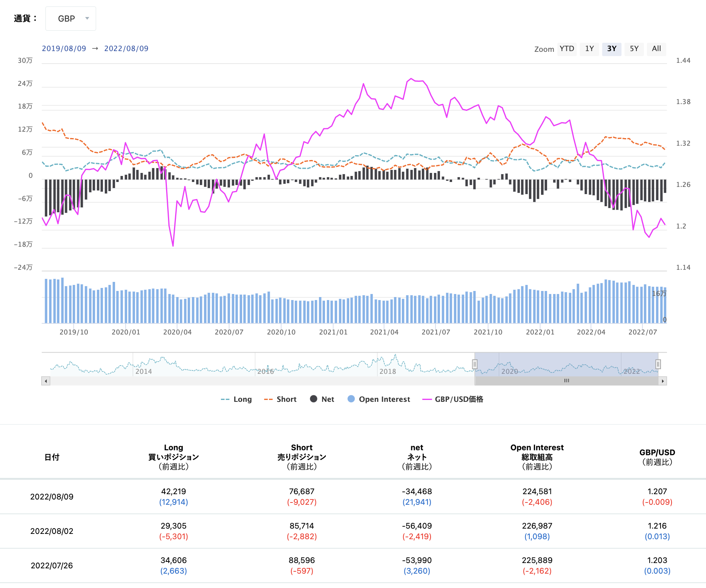The height and width of the screenshot is (588, 706).
Task: Toggle the Open Interest series legend
Action: click(x=379, y=399)
